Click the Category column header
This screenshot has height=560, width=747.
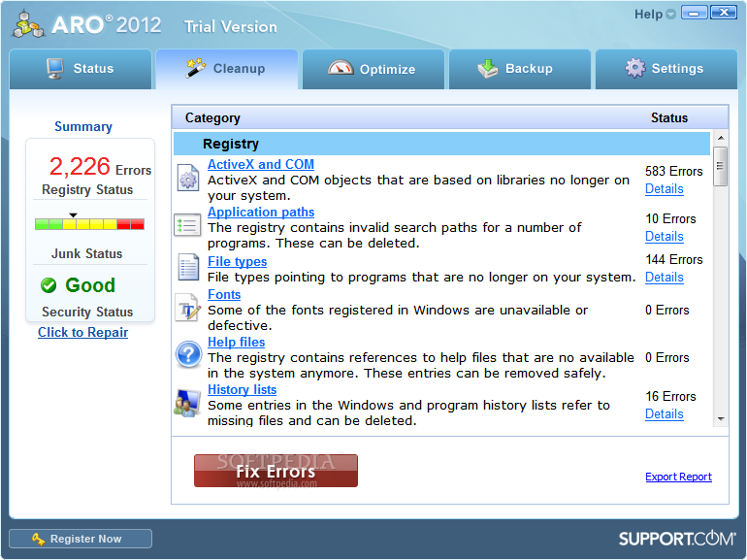coord(212,118)
